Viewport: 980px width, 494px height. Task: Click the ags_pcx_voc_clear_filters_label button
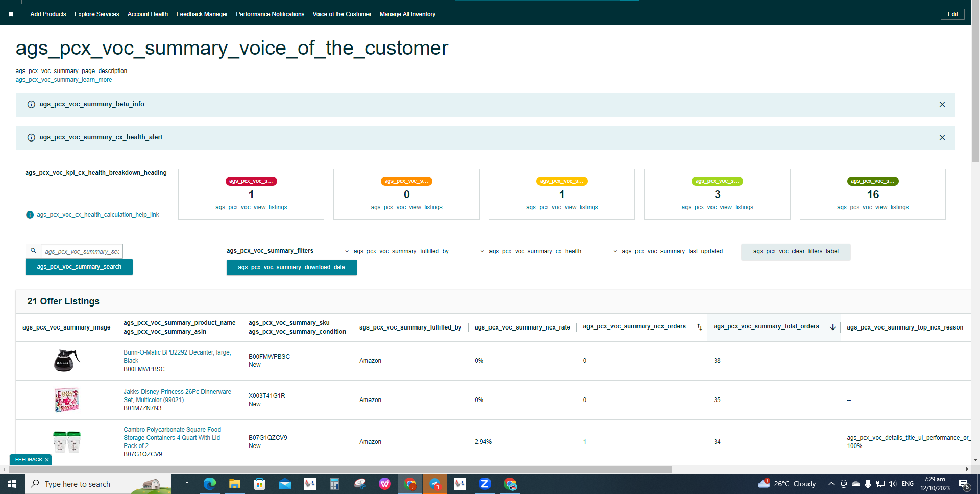[796, 251]
